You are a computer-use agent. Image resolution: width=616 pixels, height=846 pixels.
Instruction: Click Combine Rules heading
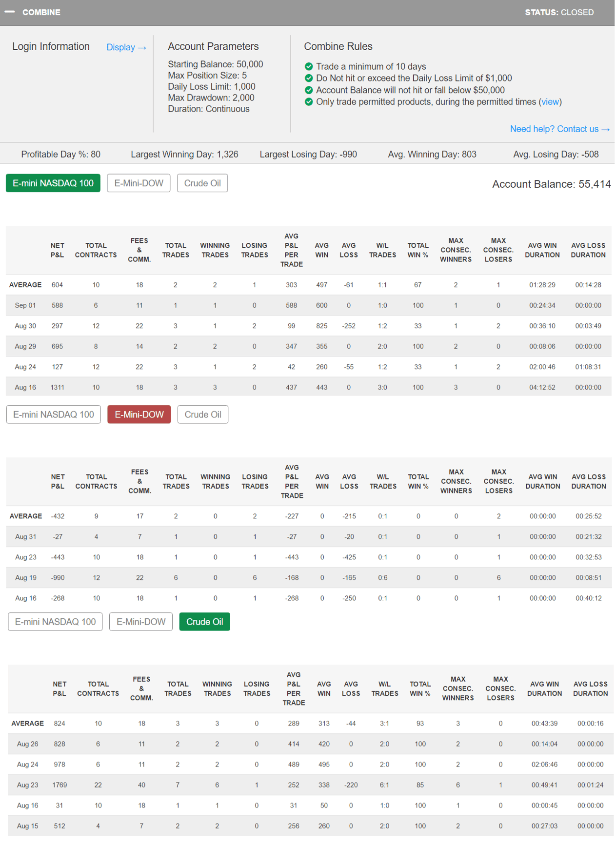click(338, 46)
